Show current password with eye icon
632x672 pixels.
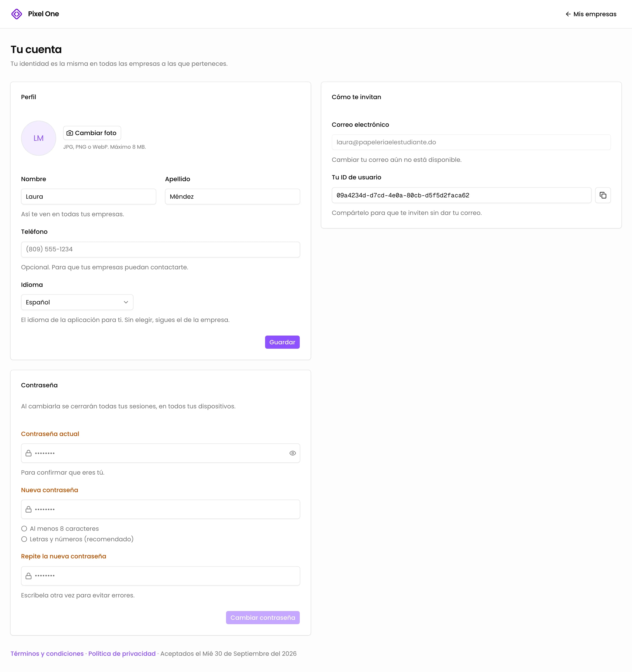(293, 453)
